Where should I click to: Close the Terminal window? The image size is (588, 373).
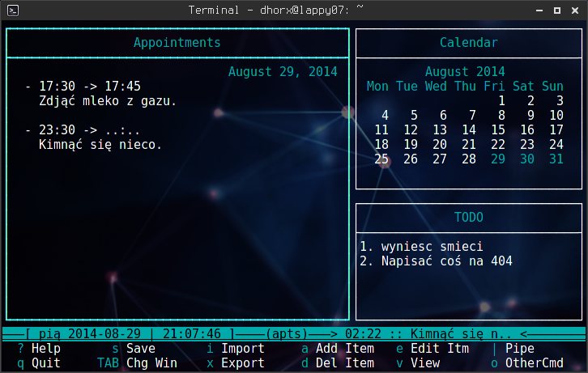coord(575,11)
